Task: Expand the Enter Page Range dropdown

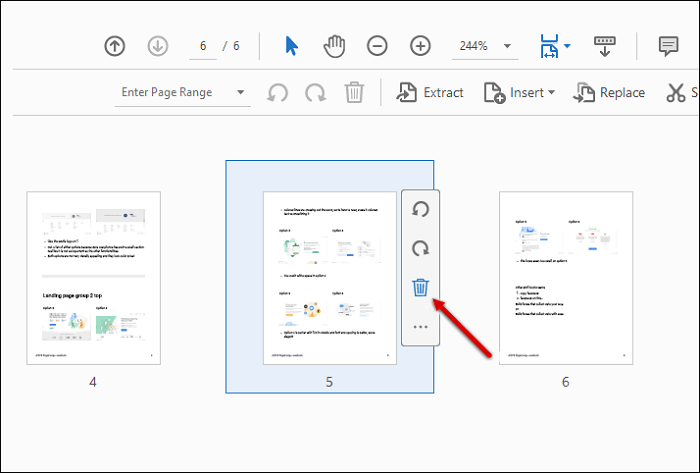Action: (241, 93)
